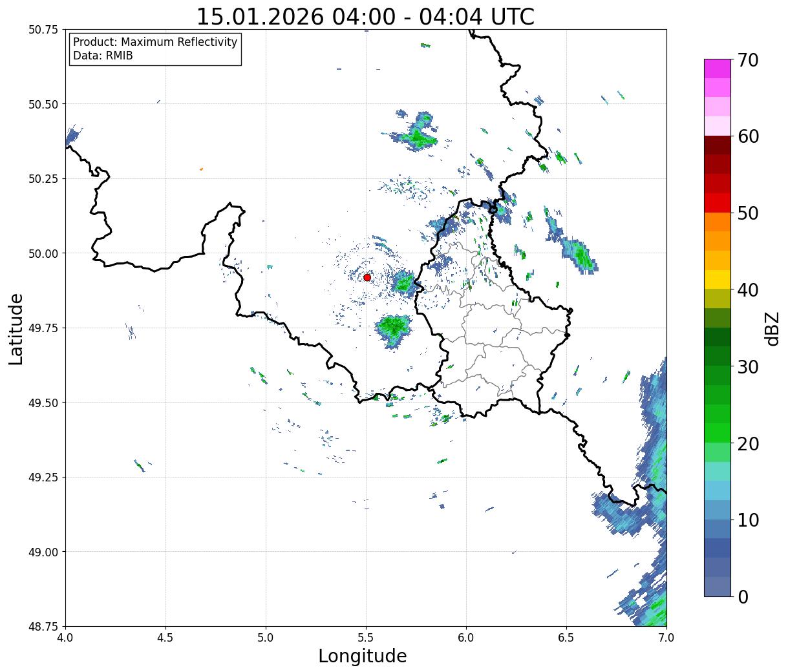Click the longitude tick label 6.0
This screenshot has height=672, width=788.
466,638
